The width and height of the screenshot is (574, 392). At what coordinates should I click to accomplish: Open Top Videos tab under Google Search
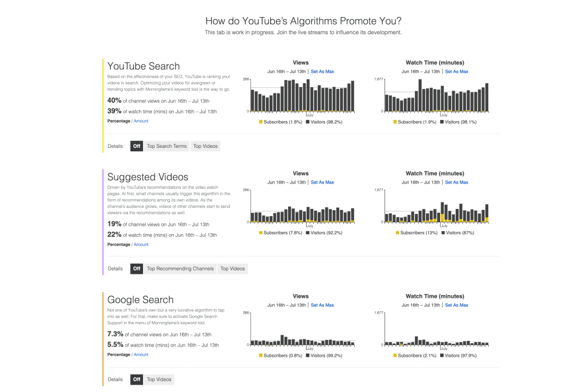pyautogui.click(x=159, y=379)
